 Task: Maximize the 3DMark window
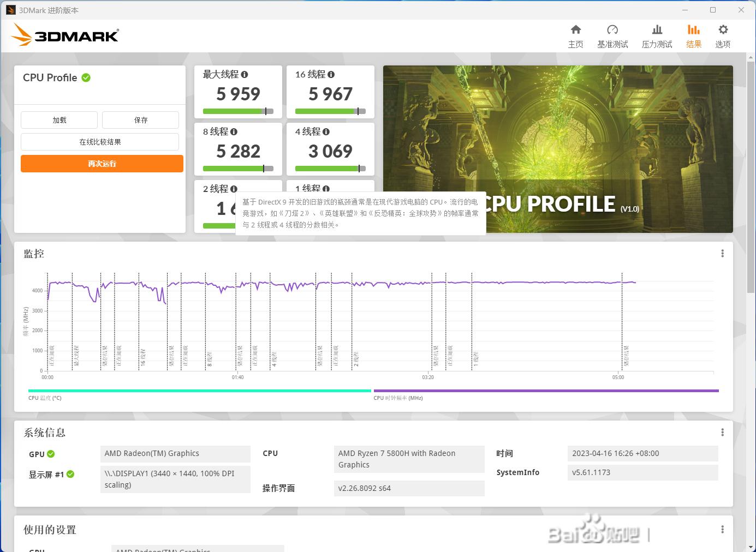pos(713,10)
